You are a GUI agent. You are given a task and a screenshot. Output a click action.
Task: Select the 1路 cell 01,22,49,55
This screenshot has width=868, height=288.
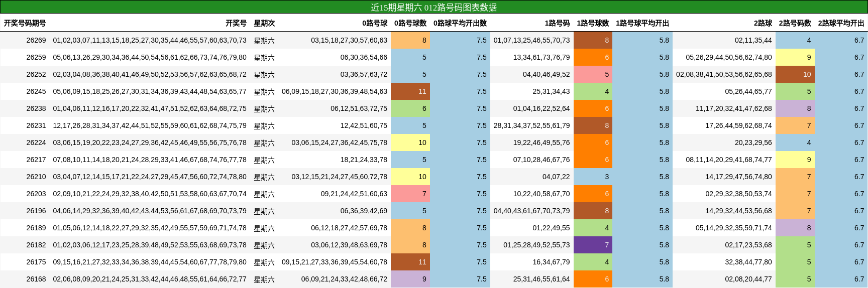click(x=552, y=228)
